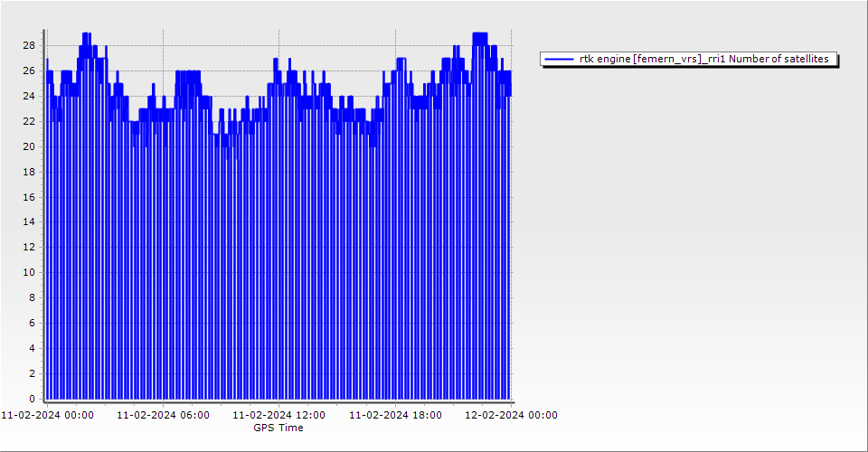
Task: Click the y-axis tick label 24
Action: (x=29, y=96)
